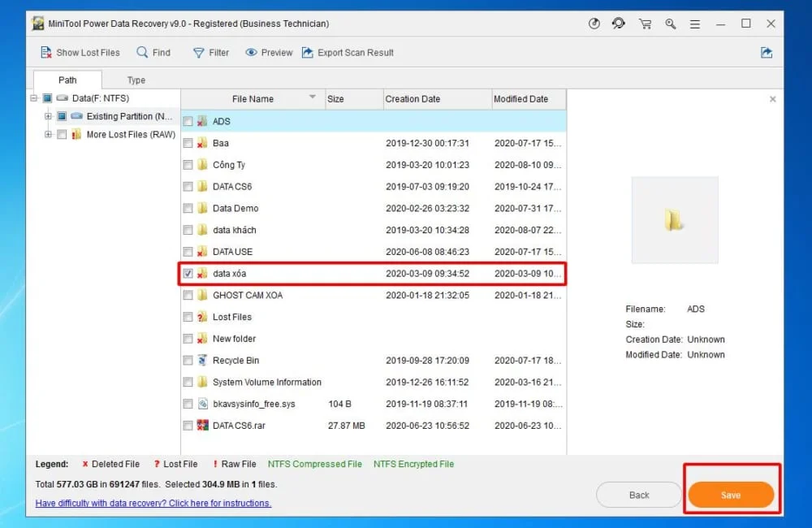Select the Data(F: NTFS) tree label

(101, 98)
